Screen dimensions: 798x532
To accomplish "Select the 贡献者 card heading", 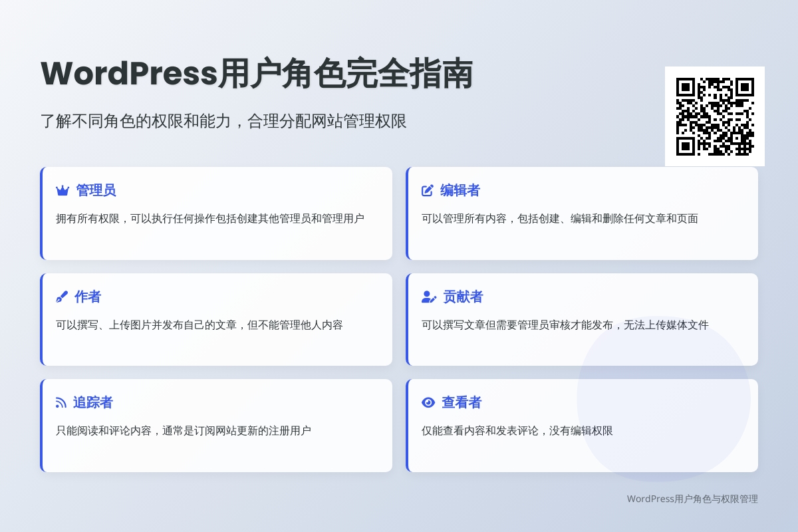I will [464, 297].
